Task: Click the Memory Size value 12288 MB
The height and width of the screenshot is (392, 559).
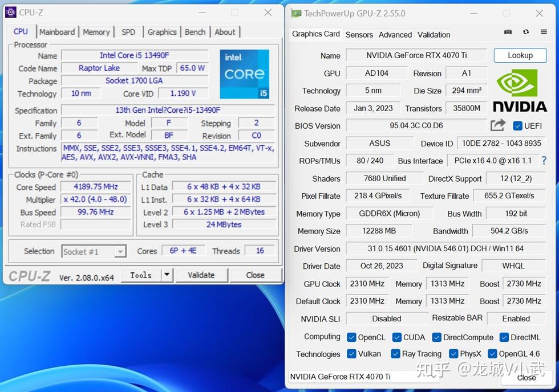Action: pos(379,231)
